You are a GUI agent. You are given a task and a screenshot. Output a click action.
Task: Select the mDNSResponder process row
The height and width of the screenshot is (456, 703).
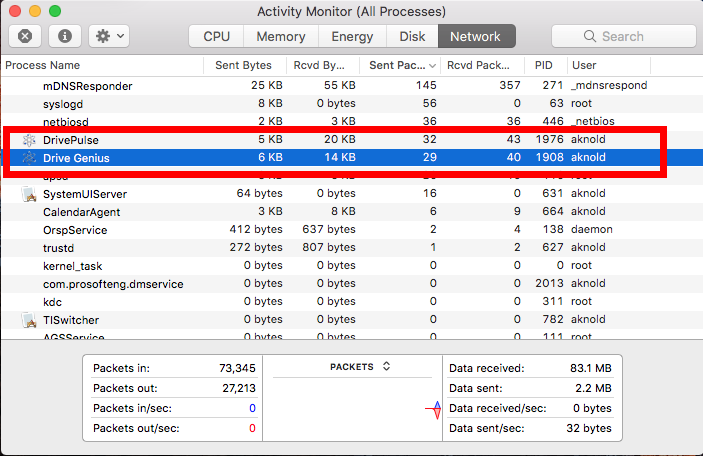click(300, 86)
